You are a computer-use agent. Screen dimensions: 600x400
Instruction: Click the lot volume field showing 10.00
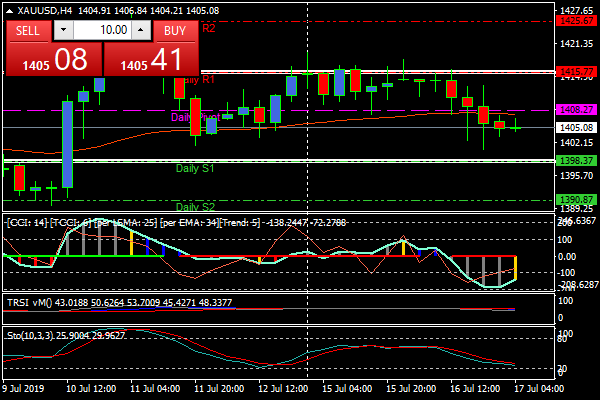pyautogui.click(x=102, y=31)
